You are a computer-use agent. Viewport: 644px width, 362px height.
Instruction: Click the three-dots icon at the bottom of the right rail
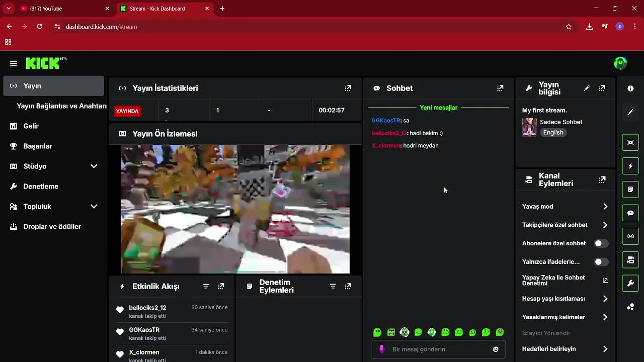coord(630,307)
